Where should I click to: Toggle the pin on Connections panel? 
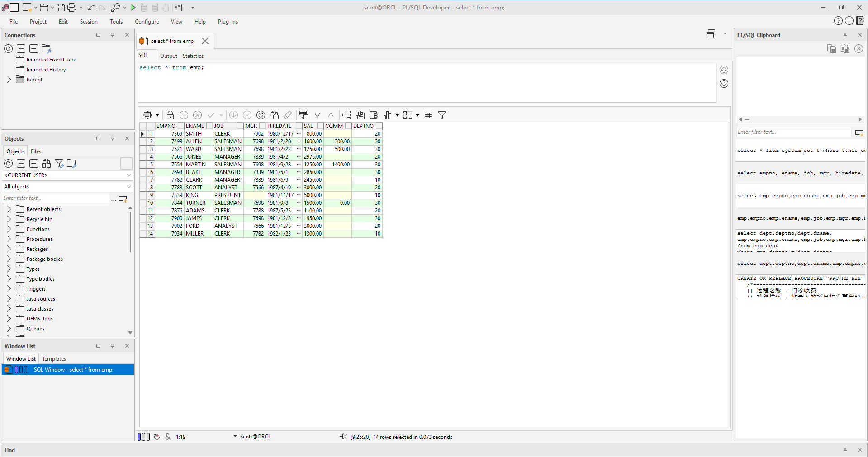tap(113, 35)
